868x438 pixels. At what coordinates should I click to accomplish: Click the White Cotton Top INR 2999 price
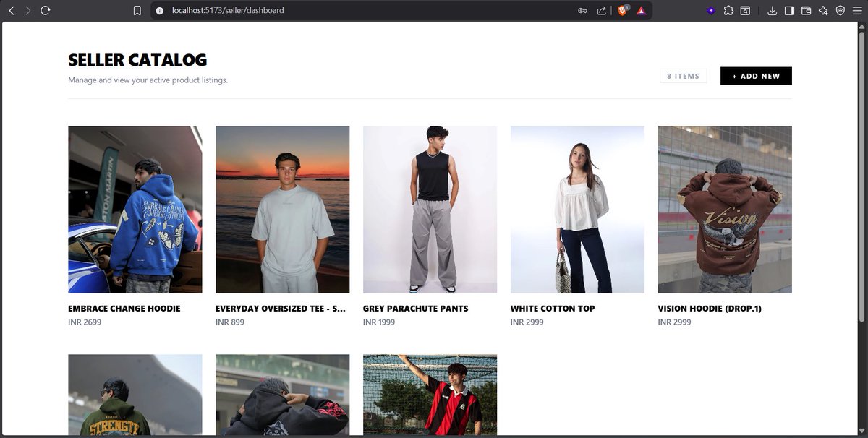[x=527, y=322]
